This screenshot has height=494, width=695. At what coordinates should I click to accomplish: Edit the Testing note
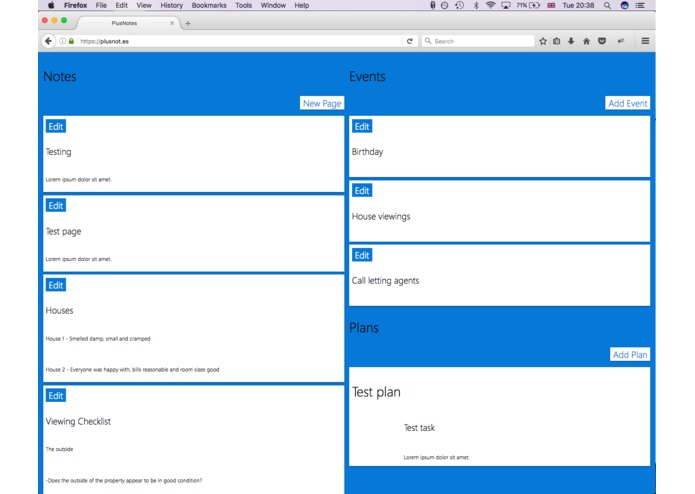point(56,126)
